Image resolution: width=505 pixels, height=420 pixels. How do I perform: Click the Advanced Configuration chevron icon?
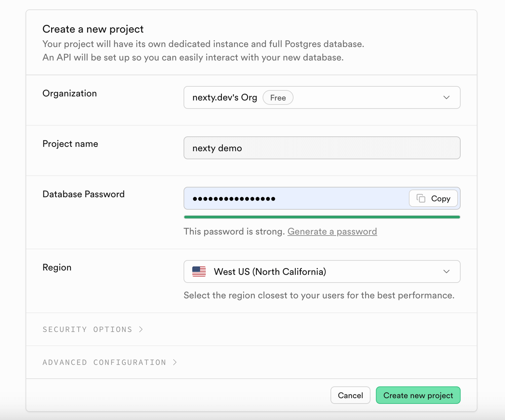coord(175,362)
